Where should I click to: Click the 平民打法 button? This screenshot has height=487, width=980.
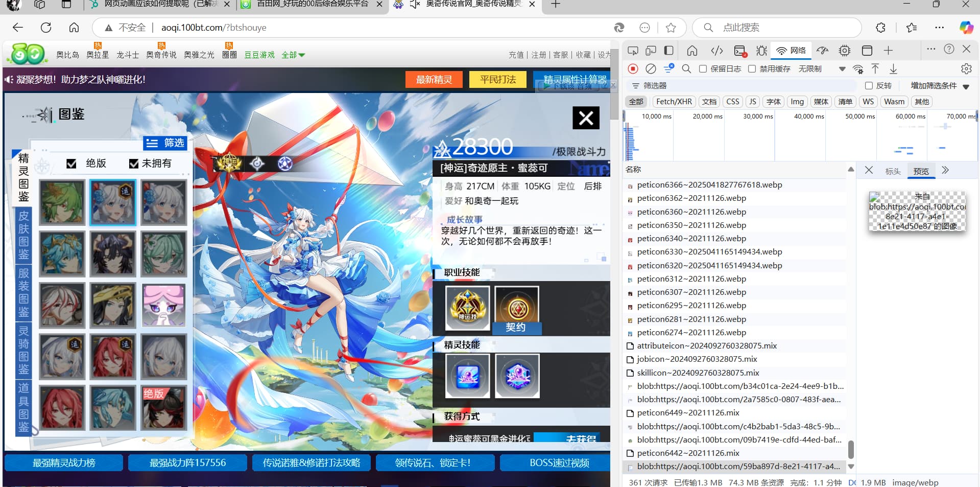[498, 80]
